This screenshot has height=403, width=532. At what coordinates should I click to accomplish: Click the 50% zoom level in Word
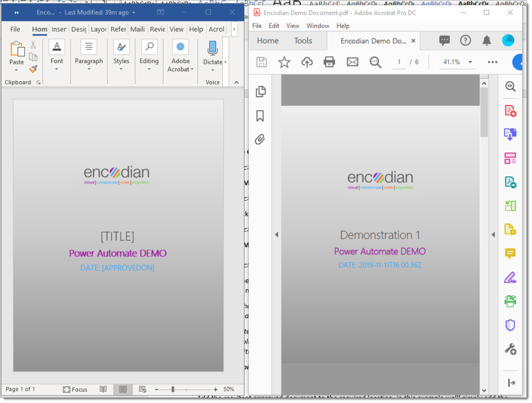(x=229, y=389)
